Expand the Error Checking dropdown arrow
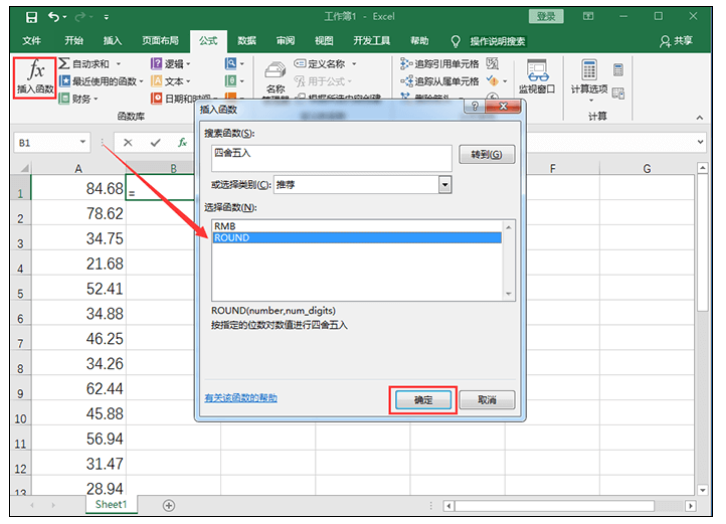This screenshot has height=524, width=726. [505, 81]
